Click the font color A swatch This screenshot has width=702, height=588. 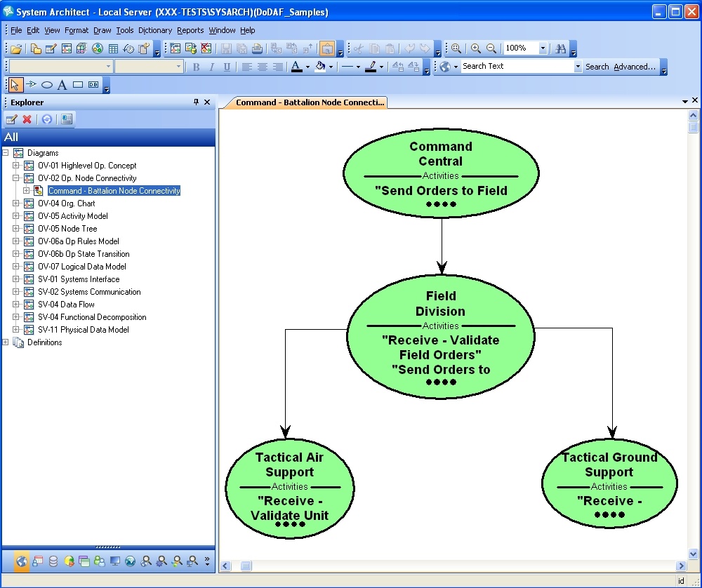click(x=296, y=67)
